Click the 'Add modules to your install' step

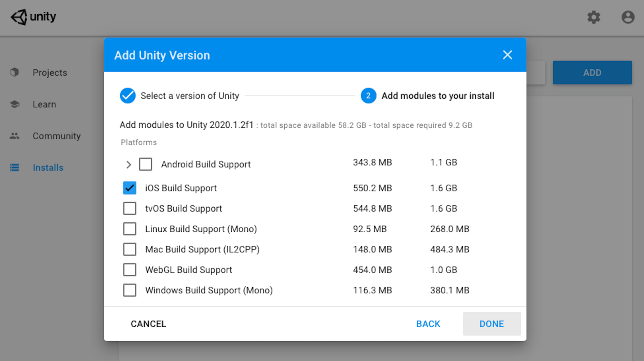pos(438,96)
